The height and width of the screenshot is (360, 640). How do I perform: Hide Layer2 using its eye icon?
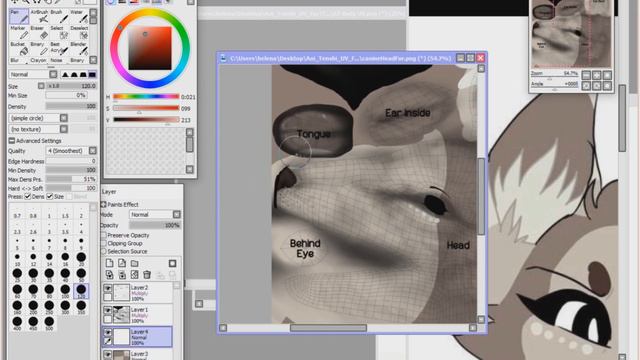(x=108, y=288)
